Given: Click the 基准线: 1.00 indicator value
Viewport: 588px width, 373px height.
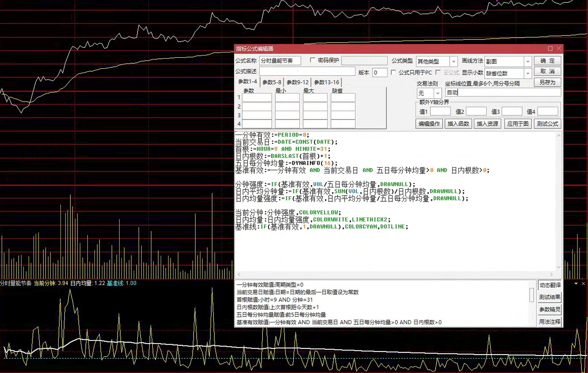Looking at the screenshot, I should [x=122, y=283].
